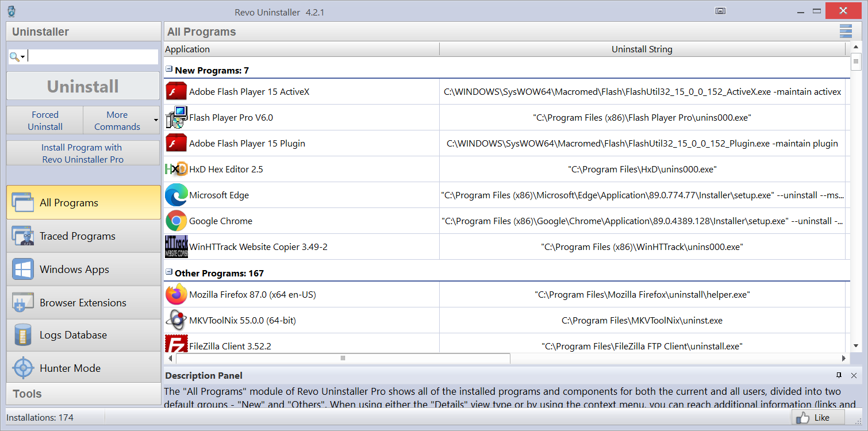
Task: Pin the Description Panel with pushpin icon
Action: 839,375
